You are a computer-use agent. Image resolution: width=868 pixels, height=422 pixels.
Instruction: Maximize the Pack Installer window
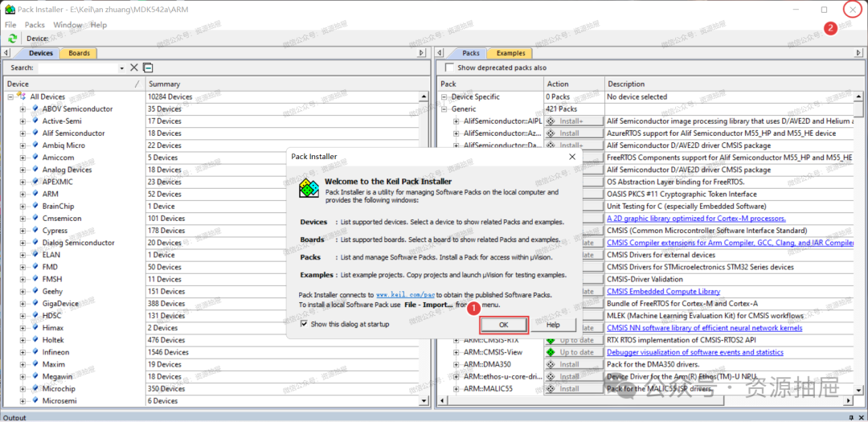(825, 10)
